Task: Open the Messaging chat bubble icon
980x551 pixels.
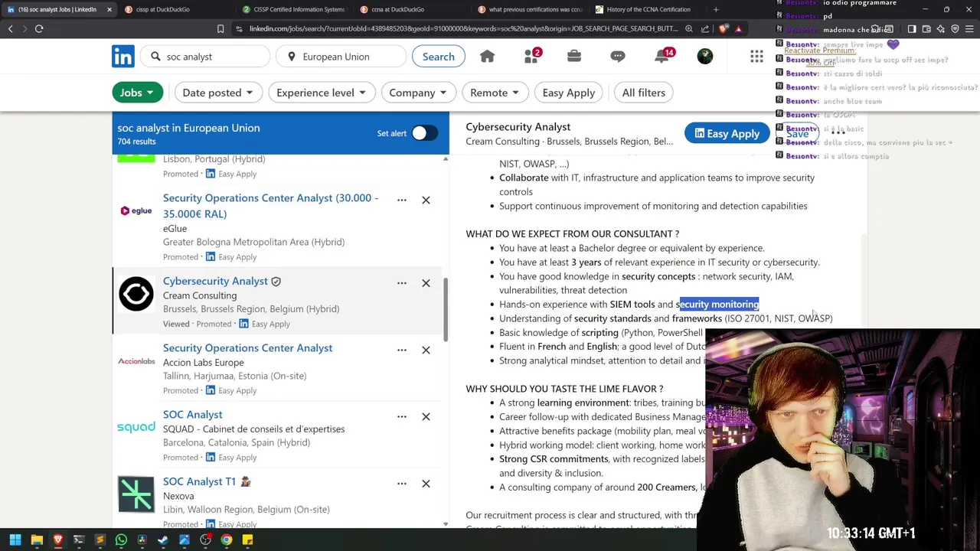Action: pyautogui.click(x=618, y=57)
